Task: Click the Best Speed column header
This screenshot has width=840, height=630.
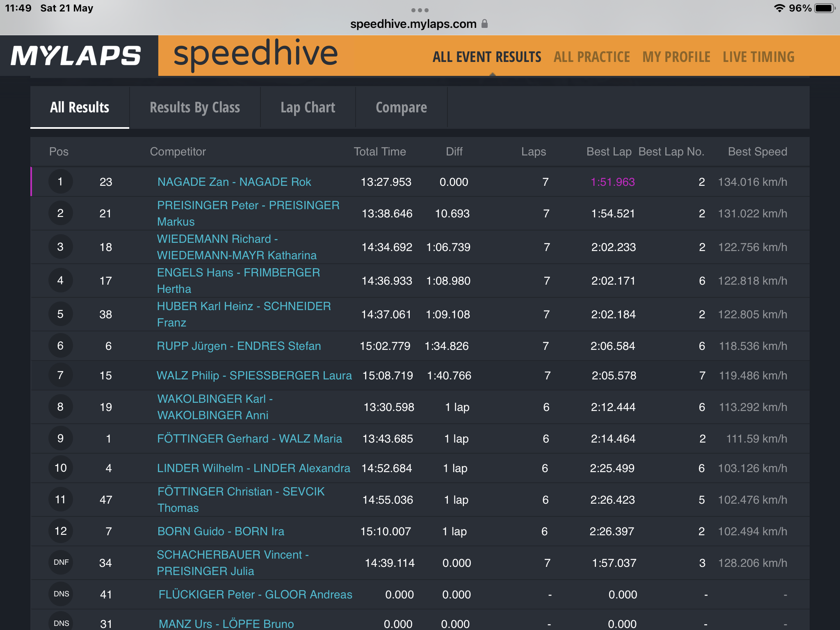Action: (x=757, y=152)
